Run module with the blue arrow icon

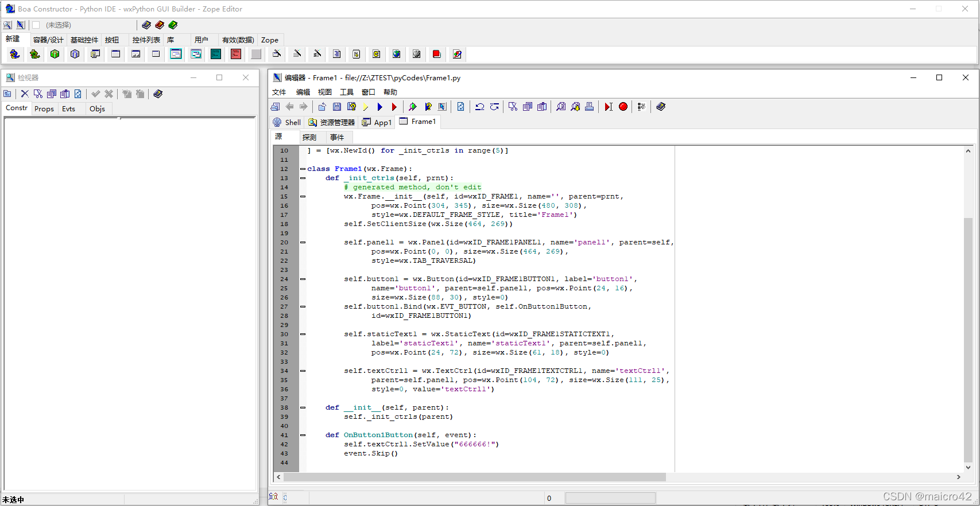tap(380, 107)
